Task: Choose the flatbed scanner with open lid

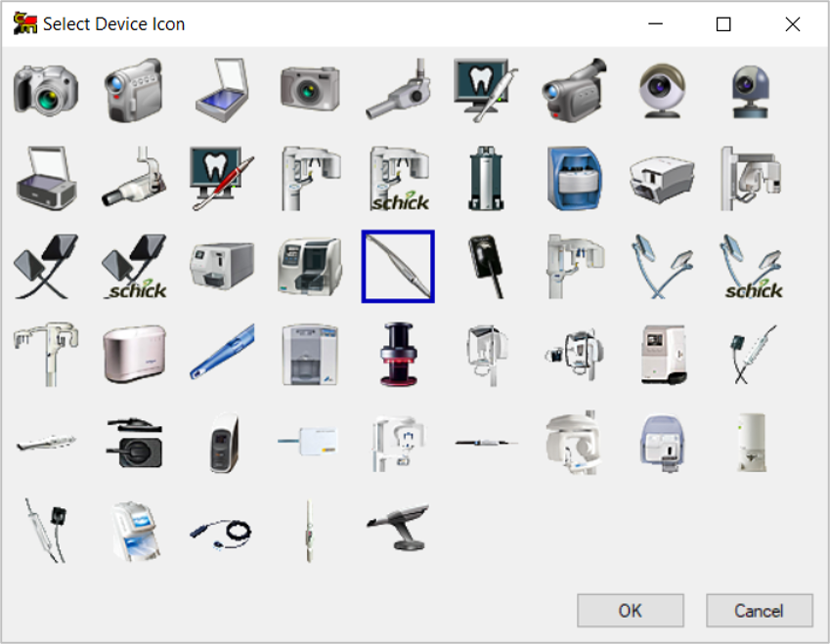Action: 222,89
